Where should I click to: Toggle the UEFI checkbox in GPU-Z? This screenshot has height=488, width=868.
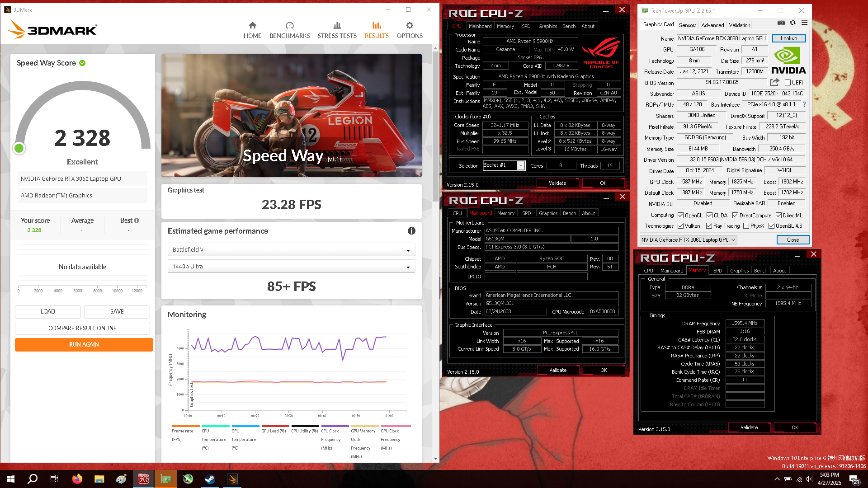pyautogui.click(x=788, y=83)
